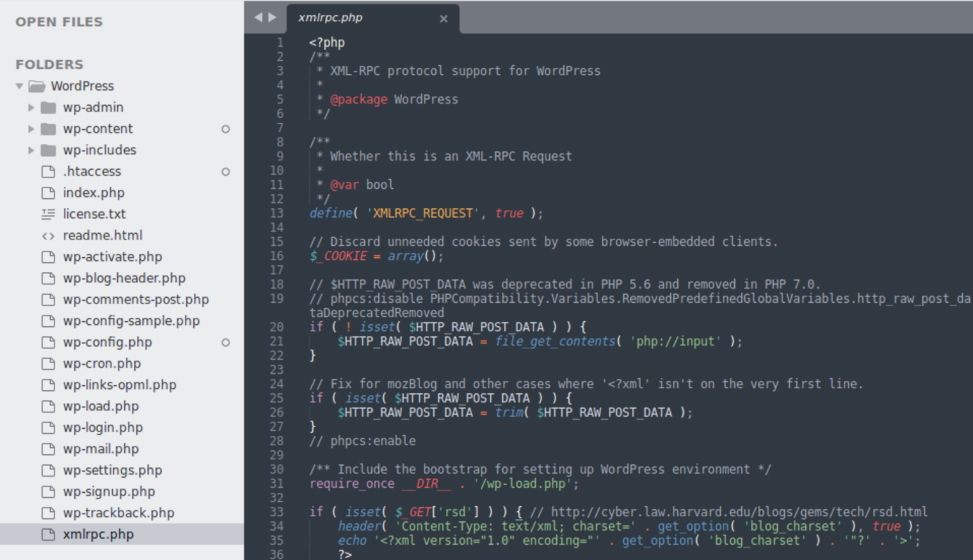Expand the wp-includes folder
This screenshot has width=973, height=560.
click(30, 150)
